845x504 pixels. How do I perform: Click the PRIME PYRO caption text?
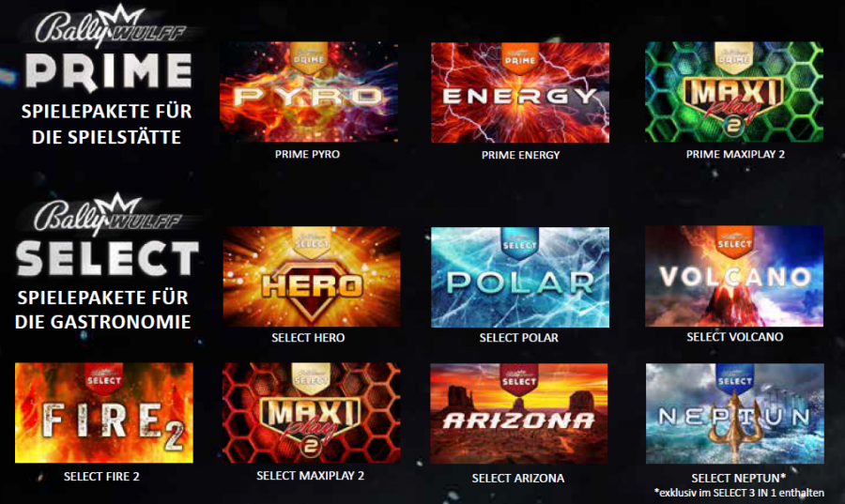(x=307, y=154)
